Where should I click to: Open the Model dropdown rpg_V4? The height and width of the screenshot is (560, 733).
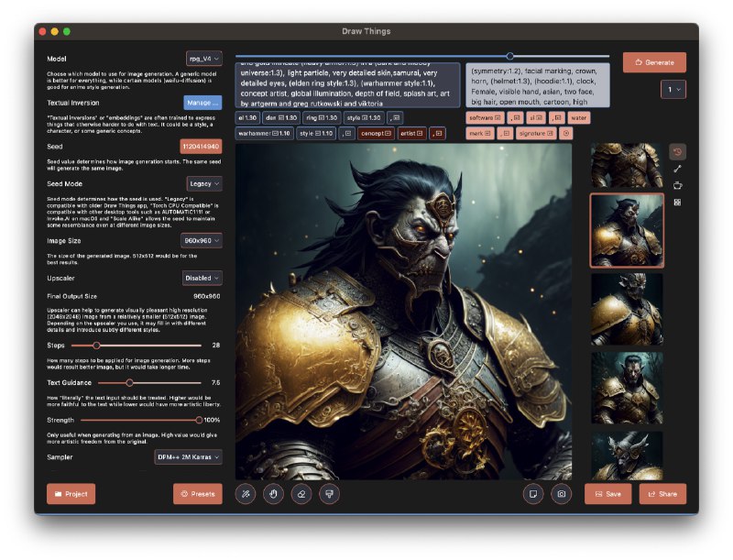pyautogui.click(x=203, y=59)
